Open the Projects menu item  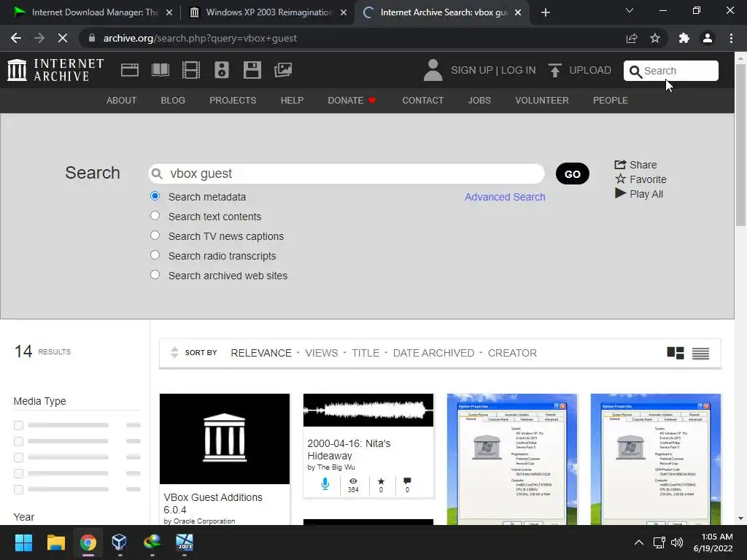[233, 101]
